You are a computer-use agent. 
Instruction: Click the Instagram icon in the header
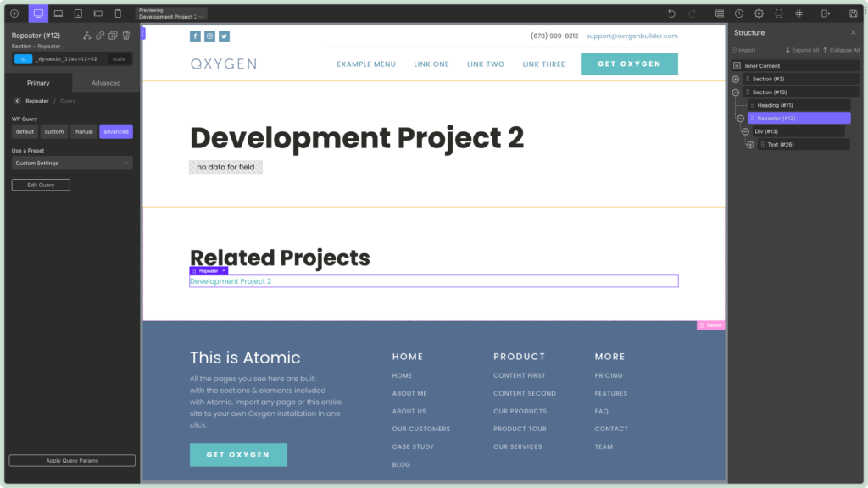point(210,36)
